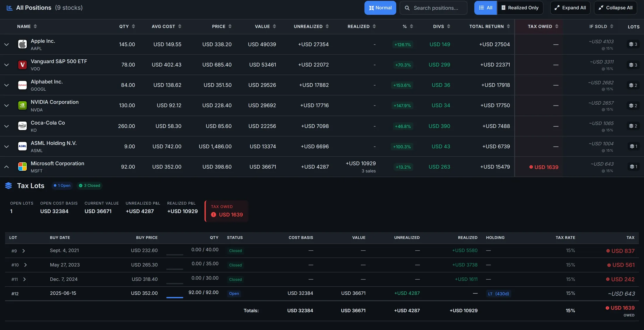Image resolution: width=644 pixels, height=330 pixels.
Task: Collapse the Microsoft Corporation row
Action: pyautogui.click(x=6, y=167)
